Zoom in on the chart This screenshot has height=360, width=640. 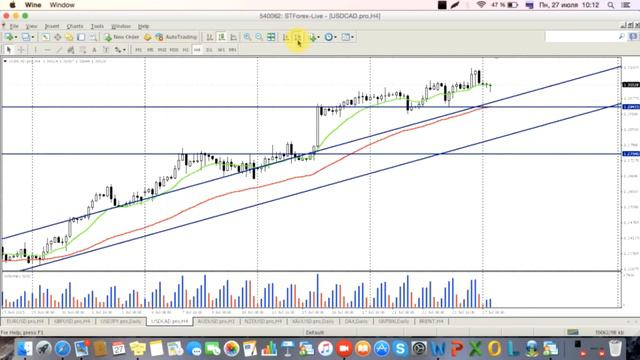(x=247, y=37)
